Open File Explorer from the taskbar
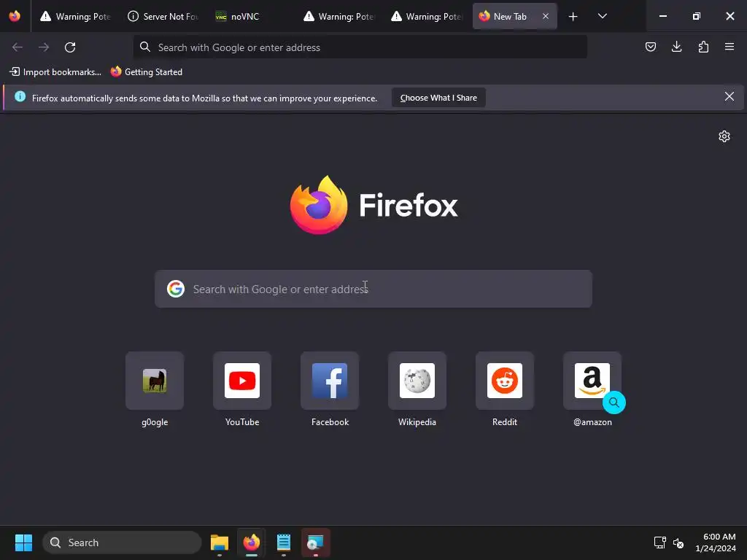 coord(220,542)
